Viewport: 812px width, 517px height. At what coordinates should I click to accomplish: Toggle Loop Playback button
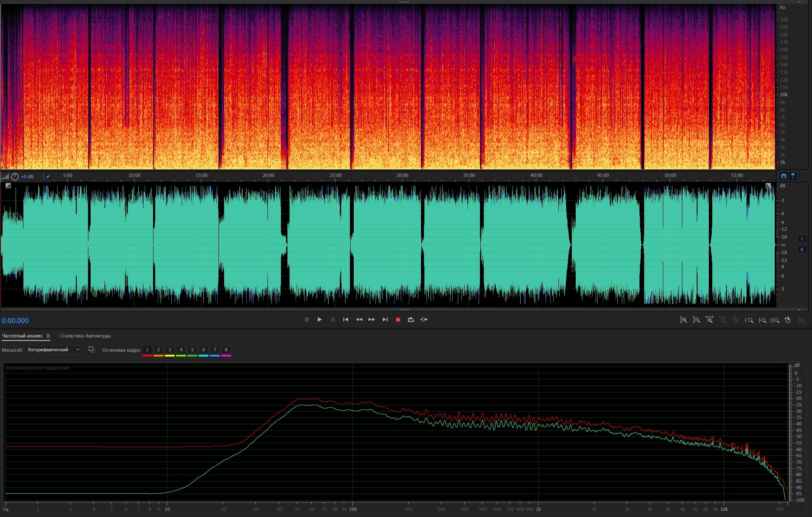click(x=411, y=320)
